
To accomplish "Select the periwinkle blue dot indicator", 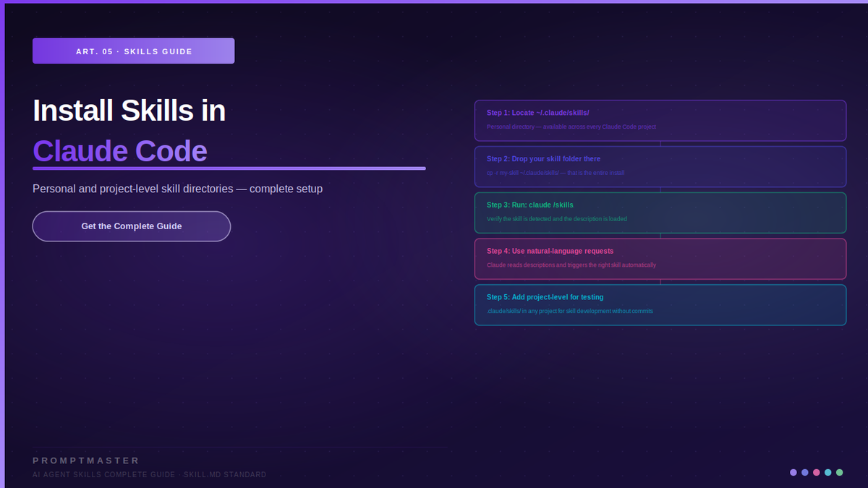I will (805, 472).
